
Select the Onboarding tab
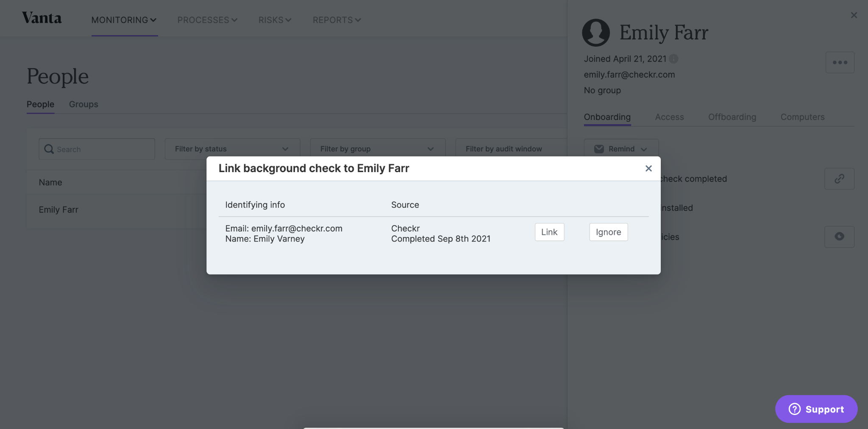point(607,117)
